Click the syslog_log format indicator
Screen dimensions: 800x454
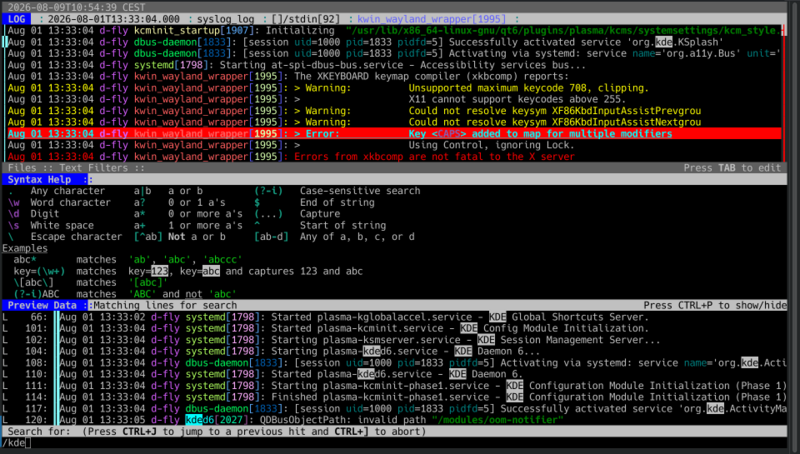[x=226, y=19]
